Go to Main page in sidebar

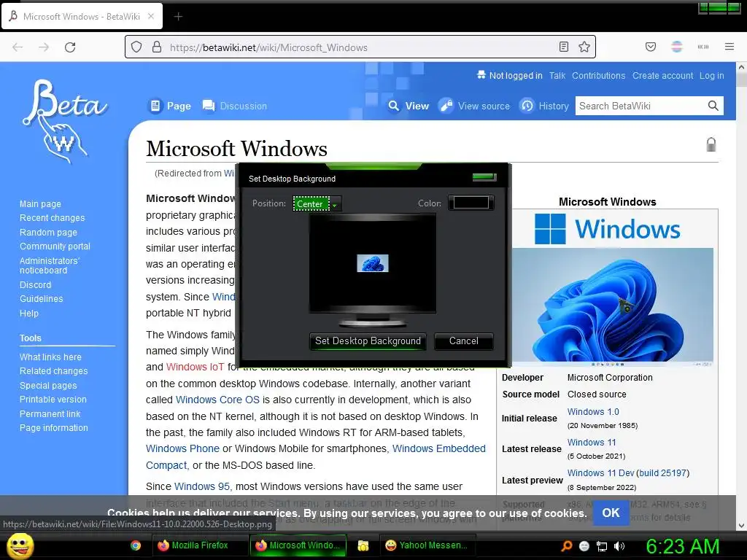pos(41,204)
